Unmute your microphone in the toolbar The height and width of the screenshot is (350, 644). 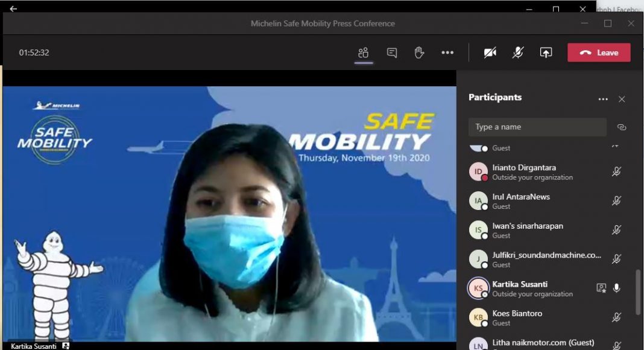[x=518, y=52]
